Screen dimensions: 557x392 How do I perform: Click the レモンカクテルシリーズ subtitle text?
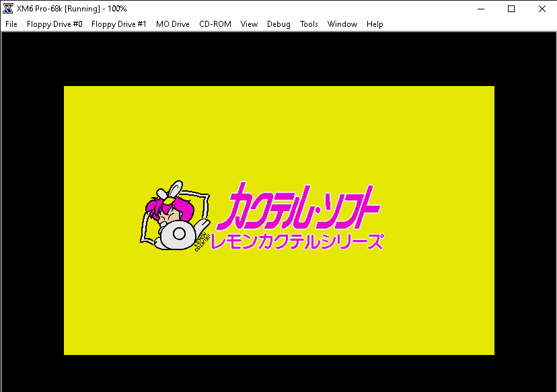pos(298,241)
